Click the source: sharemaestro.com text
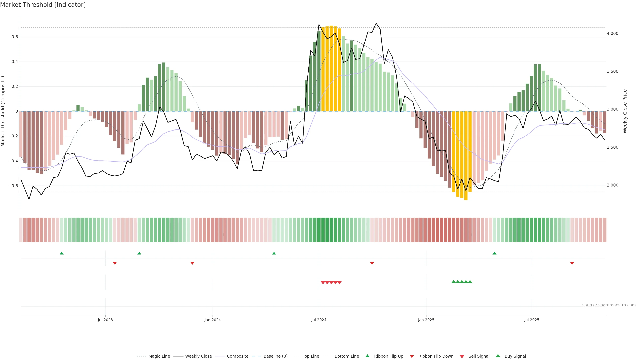 tap(609, 305)
